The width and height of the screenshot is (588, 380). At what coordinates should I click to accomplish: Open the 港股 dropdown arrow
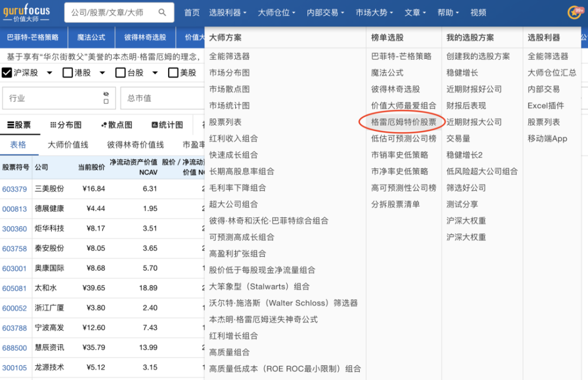click(x=102, y=73)
